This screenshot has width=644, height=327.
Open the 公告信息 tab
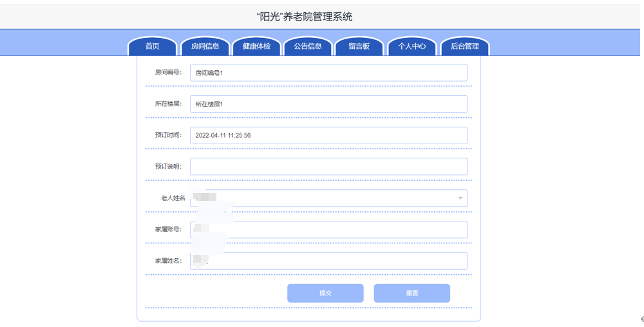click(x=308, y=46)
